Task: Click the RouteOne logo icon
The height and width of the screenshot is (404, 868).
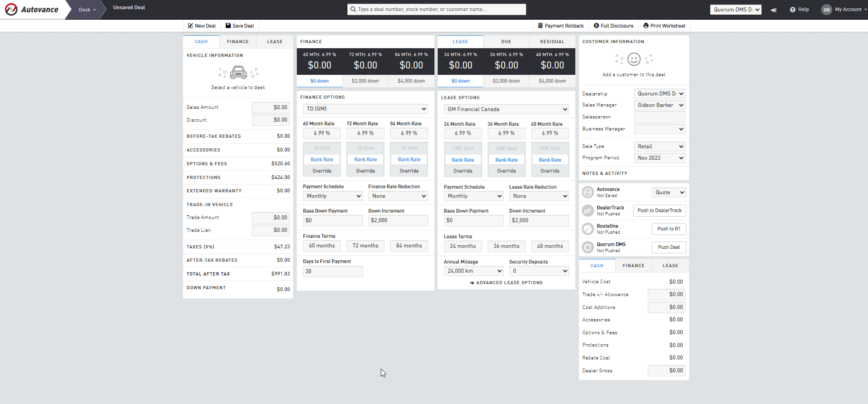Action: (x=588, y=229)
